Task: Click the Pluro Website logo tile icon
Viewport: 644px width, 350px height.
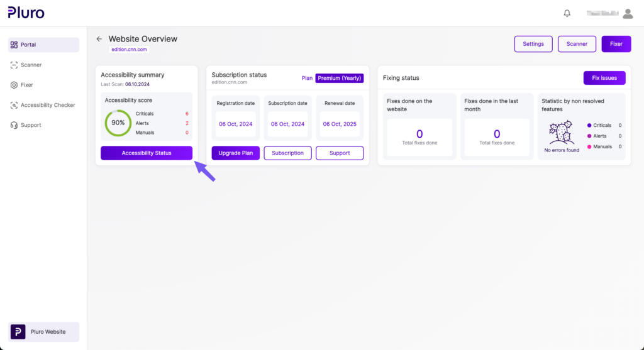Action: click(18, 332)
